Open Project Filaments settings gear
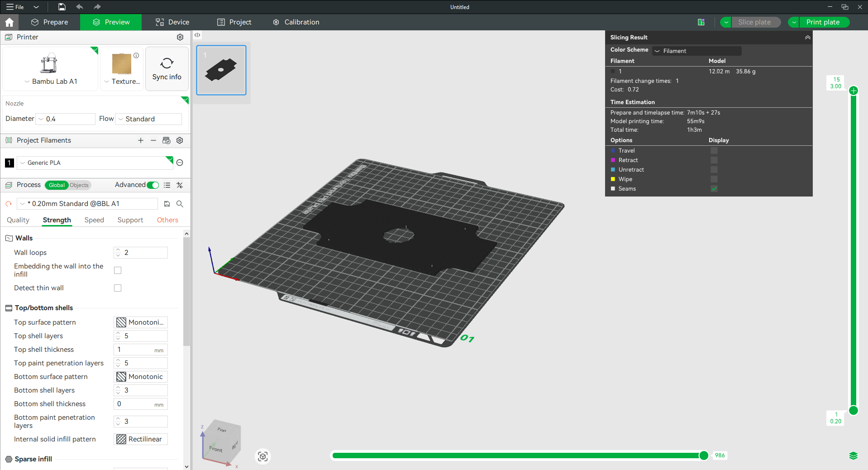 [x=180, y=140]
